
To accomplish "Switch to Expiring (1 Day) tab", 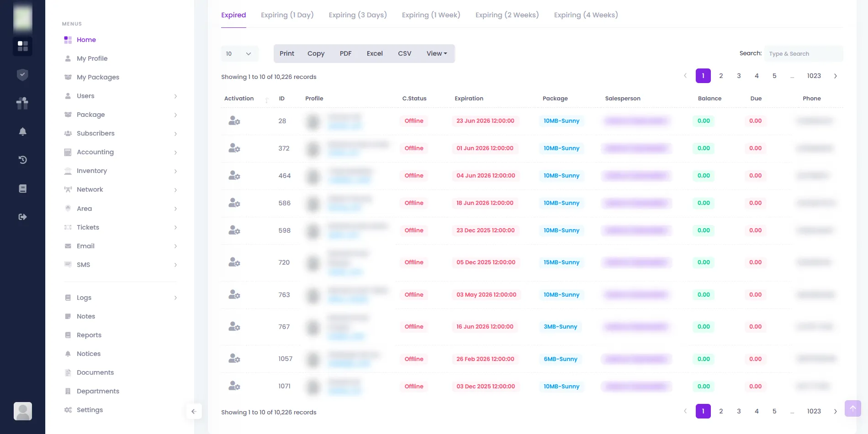I will (287, 15).
